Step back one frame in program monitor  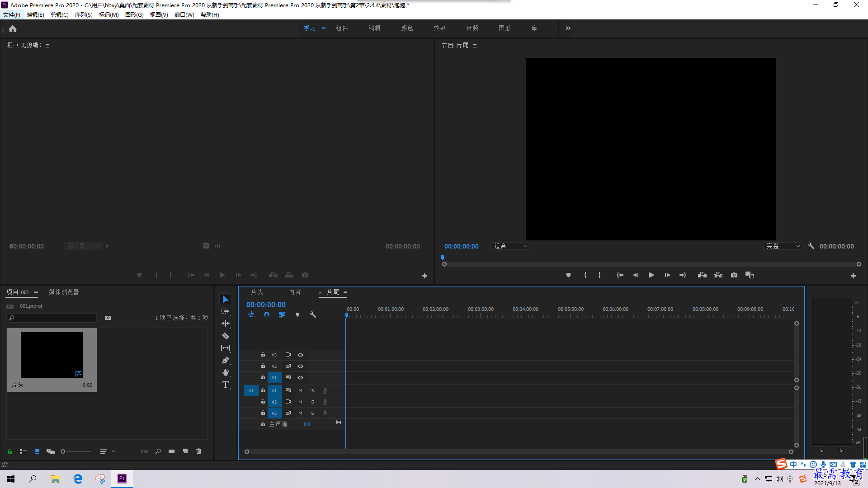[x=636, y=275]
